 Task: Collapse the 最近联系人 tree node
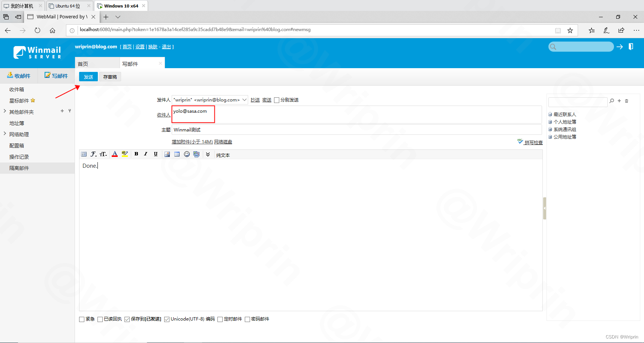tap(550, 115)
